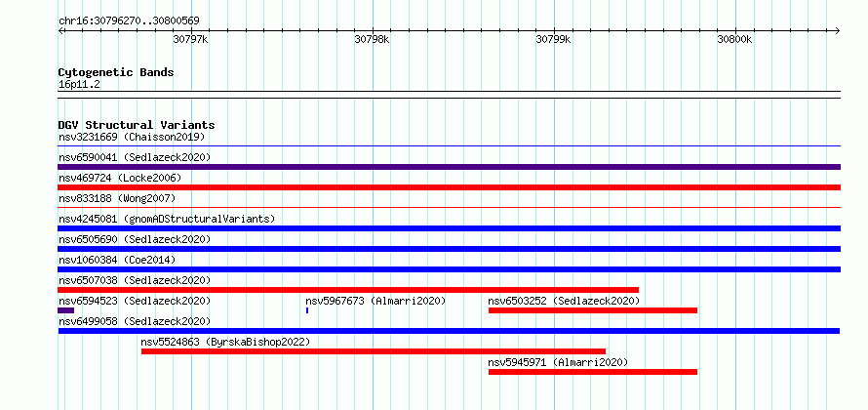Screen dimensions: 868x410
Task: Click the chr16:30796270..30800569 coordinates text
Action: pos(129,21)
